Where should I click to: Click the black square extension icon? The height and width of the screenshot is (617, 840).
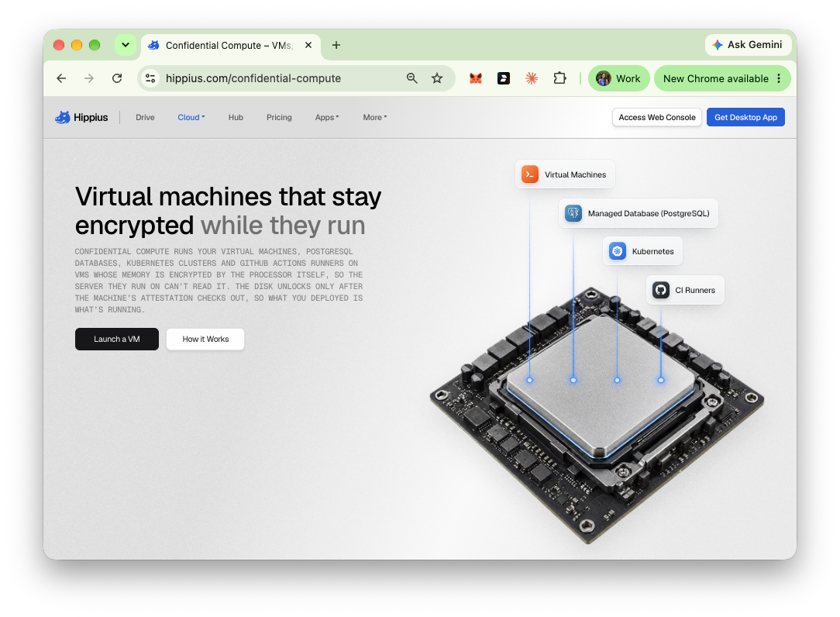pos(504,78)
